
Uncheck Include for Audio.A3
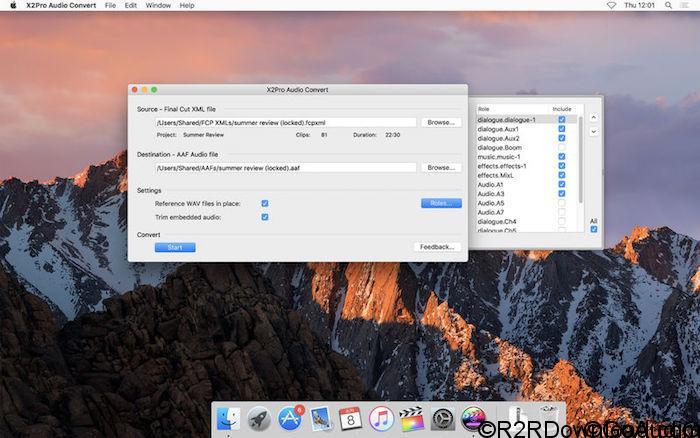click(562, 194)
